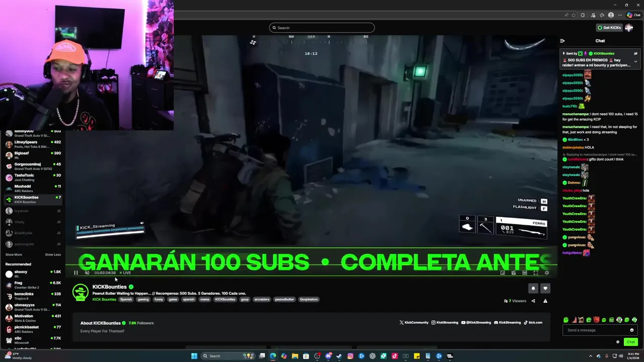The height and width of the screenshot is (362, 644).
Task: Open video player settings gear
Action: click(547, 273)
